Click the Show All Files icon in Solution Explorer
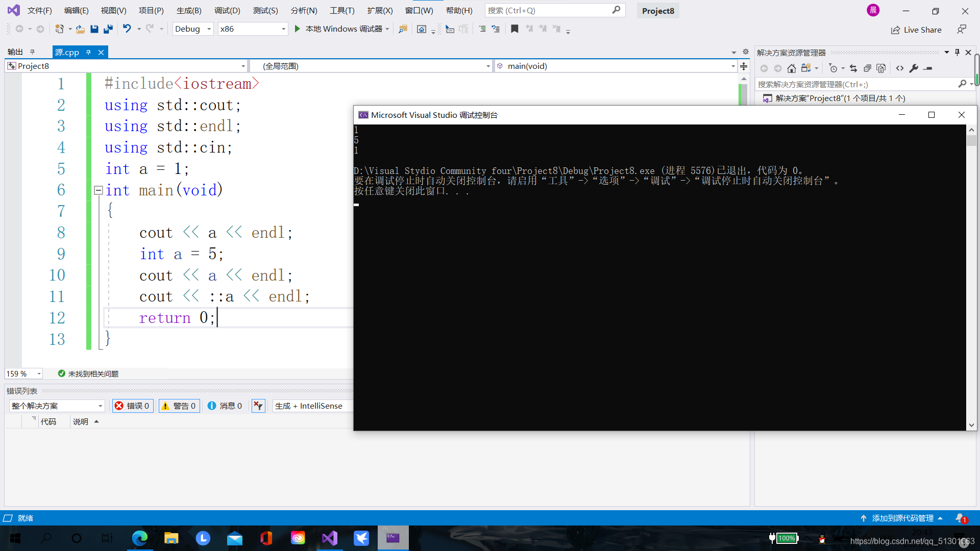980x551 pixels. tap(881, 68)
